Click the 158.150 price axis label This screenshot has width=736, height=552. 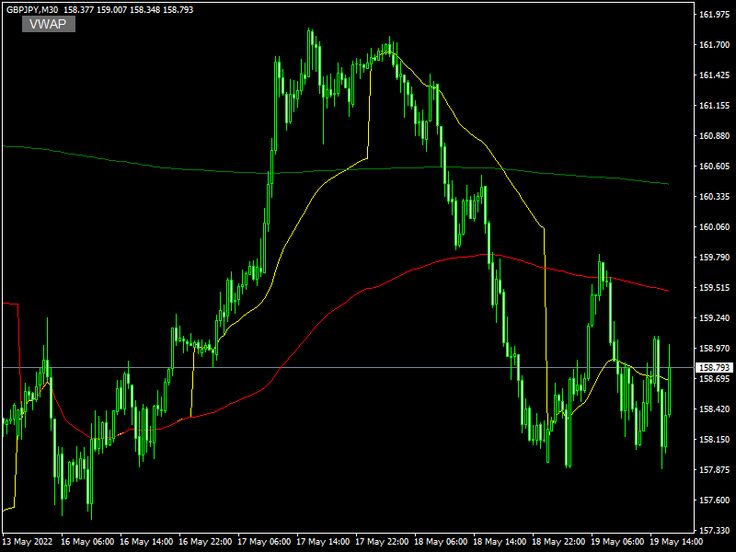tap(714, 440)
